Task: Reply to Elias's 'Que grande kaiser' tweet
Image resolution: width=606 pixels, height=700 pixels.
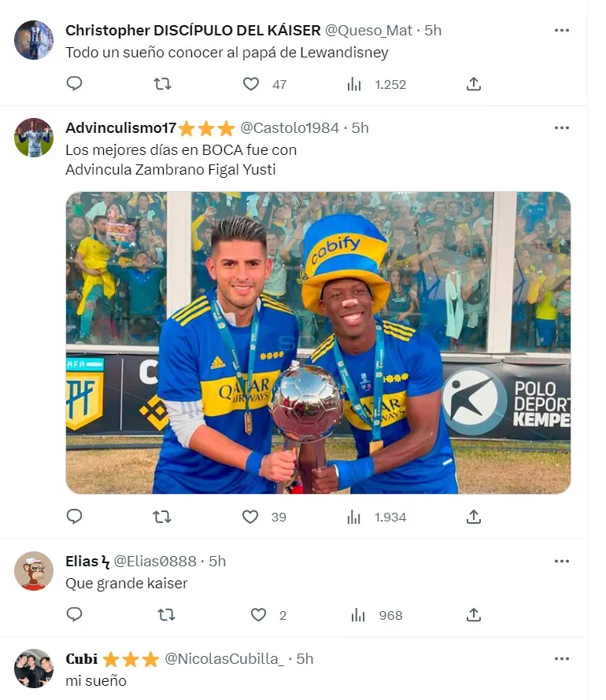Action: pyautogui.click(x=75, y=615)
